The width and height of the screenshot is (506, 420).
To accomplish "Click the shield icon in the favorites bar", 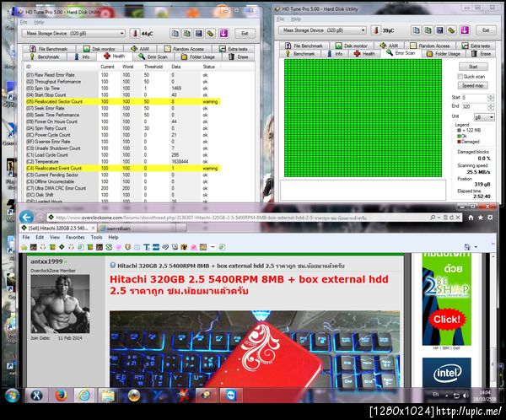I will coord(128,247).
